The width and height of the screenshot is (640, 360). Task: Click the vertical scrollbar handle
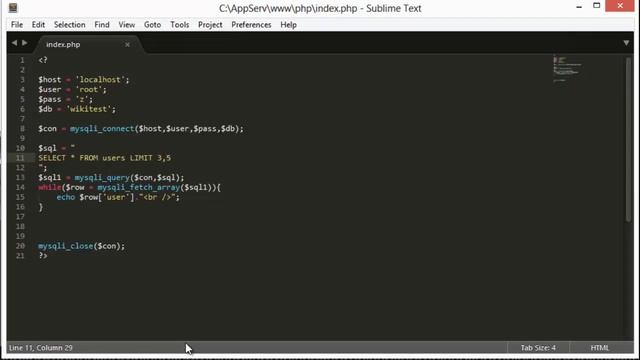point(628,140)
